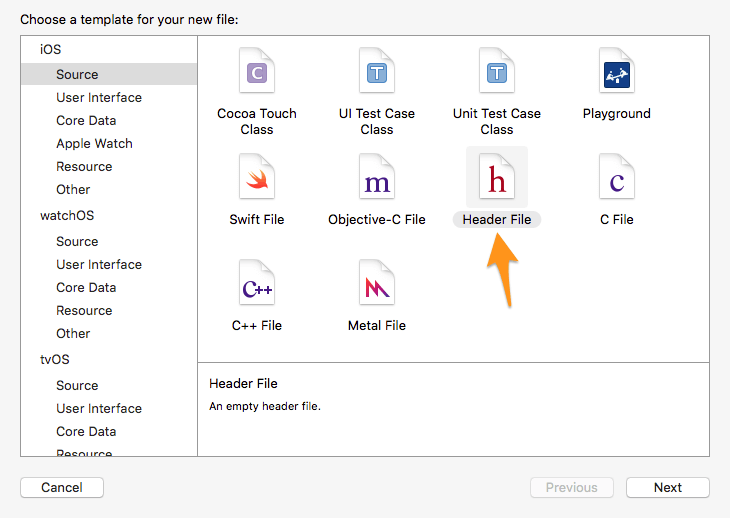Select the Cocoa Touch Class template icon
The width and height of the screenshot is (730, 518).
coord(257,72)
